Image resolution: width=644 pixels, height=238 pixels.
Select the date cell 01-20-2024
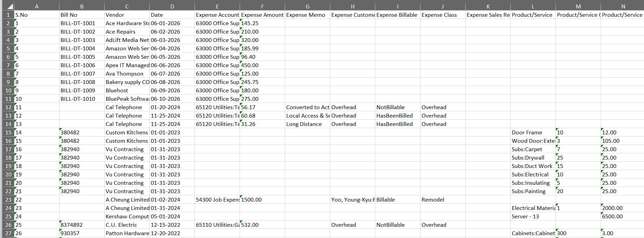tap(172, 107)
